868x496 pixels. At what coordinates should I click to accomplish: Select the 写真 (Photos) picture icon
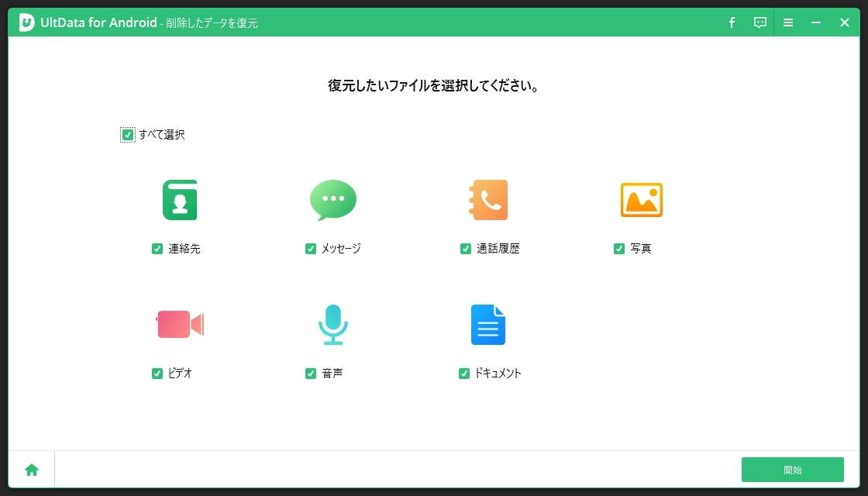coord(642,199)
